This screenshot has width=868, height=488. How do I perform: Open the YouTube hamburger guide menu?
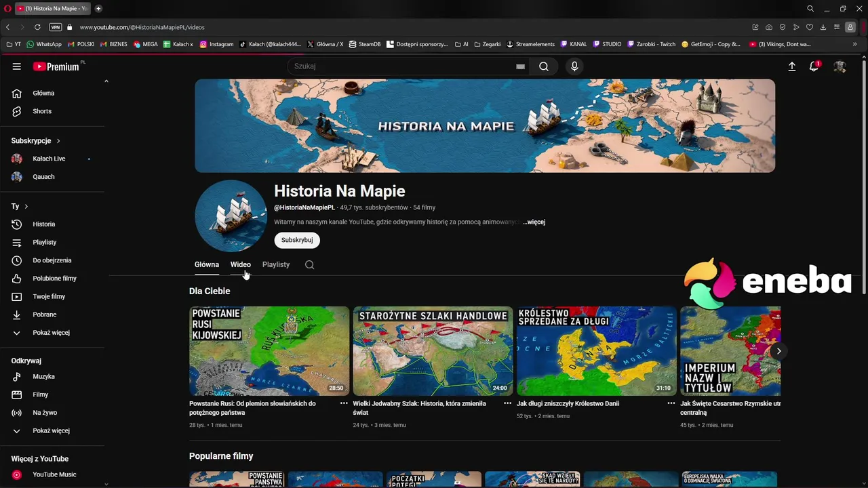point(17,66)
